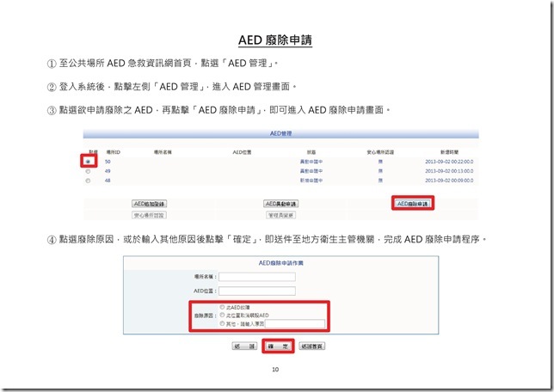Click status 新增申請中 for row 48
This screenshot has height=392, width=554.
[x=311, y=181]
